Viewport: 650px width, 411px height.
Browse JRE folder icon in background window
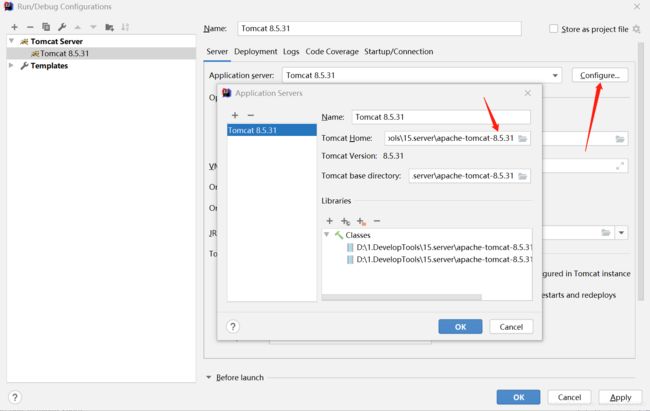click(x=606, y=233)
